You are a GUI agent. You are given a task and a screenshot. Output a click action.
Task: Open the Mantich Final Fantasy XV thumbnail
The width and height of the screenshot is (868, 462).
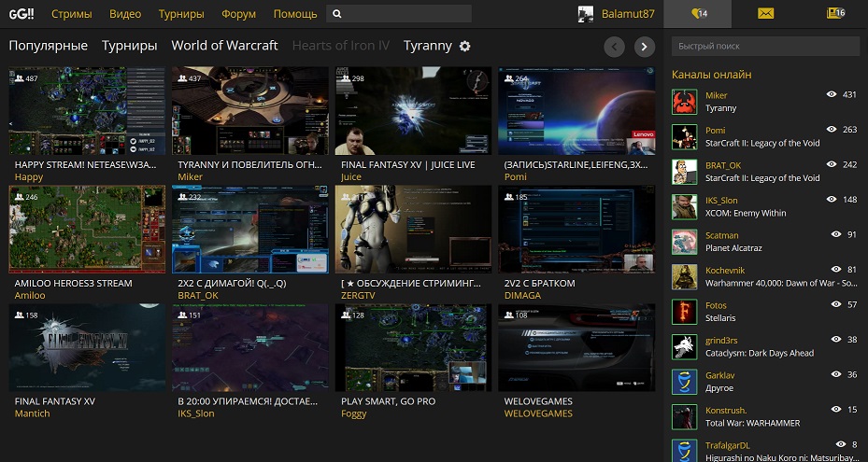[x=87, y=347]
